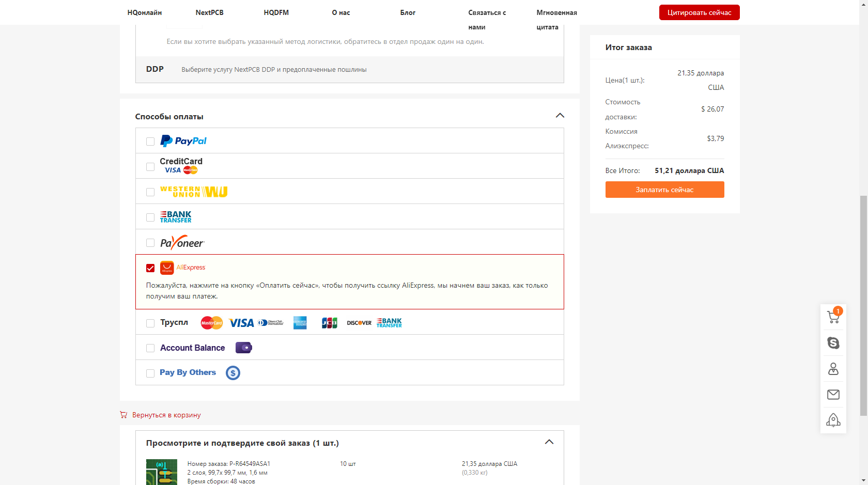868x485 pixels.
Task: Select the Western Union checkbox
Action: (150, 192)
